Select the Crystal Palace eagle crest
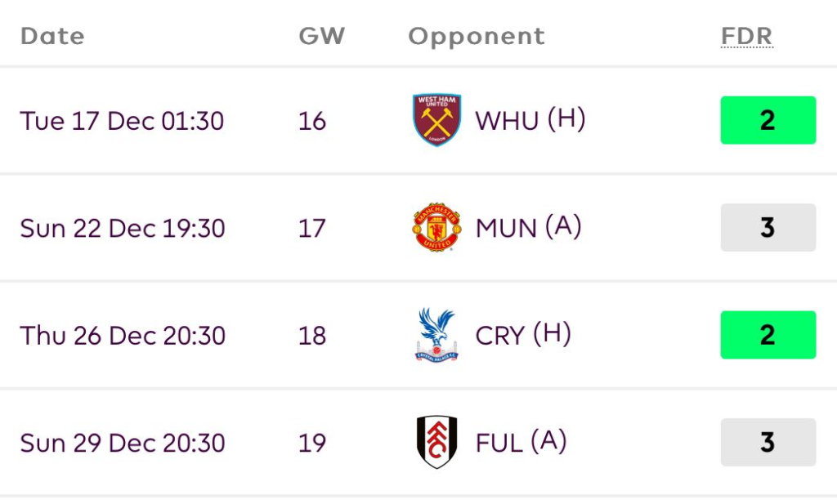This screenshot has height=504, width=837. (x=436, y=335)
